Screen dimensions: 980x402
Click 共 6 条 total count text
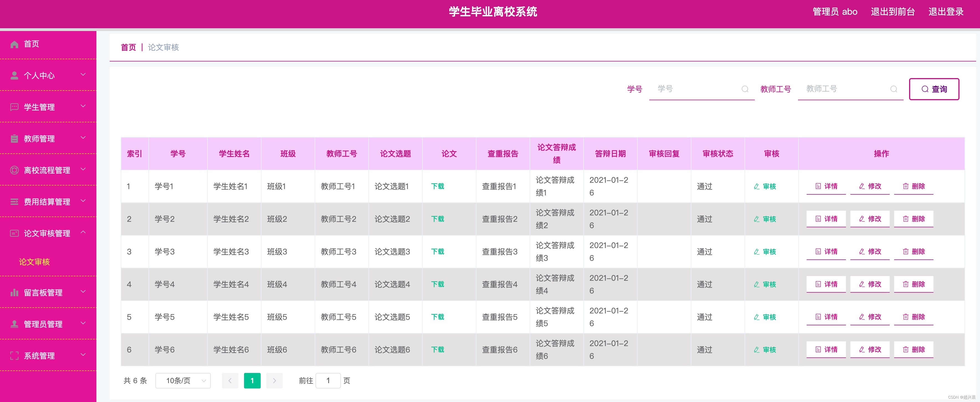pyautogui.click(x=135, y=381)
